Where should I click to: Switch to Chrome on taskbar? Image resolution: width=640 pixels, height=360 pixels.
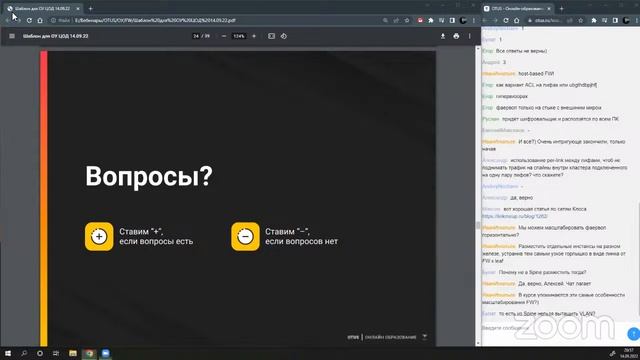click(89, 353)
